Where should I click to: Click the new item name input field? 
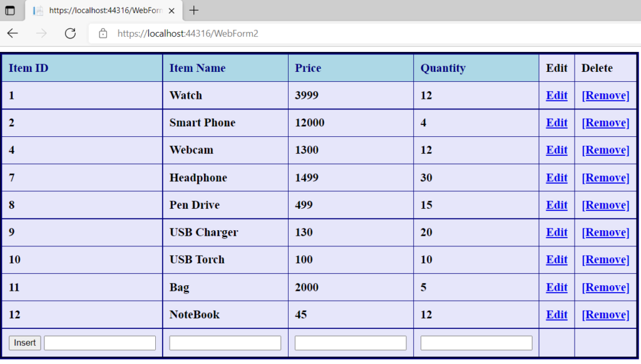tap(225, 341)
